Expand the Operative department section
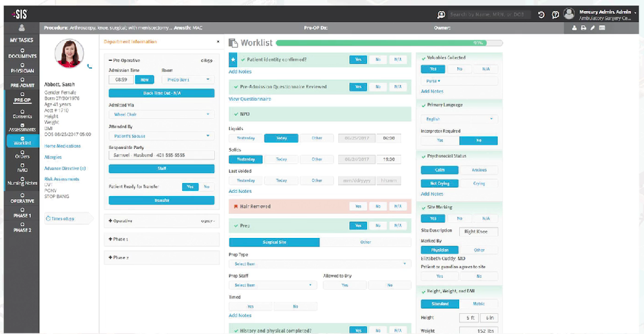This screenshot has width=644, height=334. (162, 221)
